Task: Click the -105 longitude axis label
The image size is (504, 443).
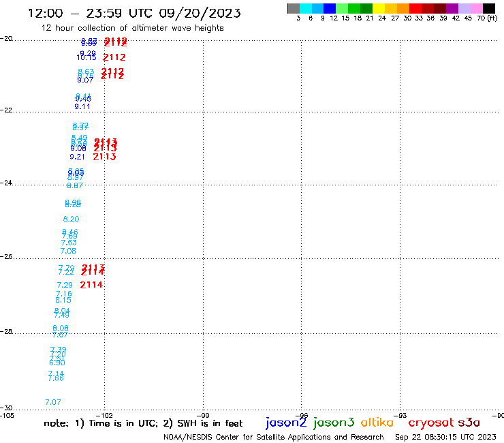Action: pos(7,415)
